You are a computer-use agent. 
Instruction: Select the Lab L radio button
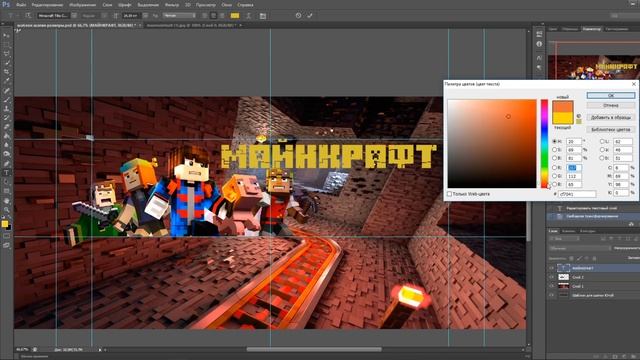tap(602, 141)
